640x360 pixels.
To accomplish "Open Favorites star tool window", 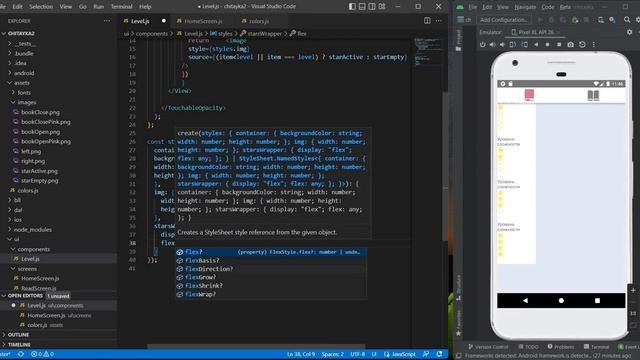I will point(458,322).
